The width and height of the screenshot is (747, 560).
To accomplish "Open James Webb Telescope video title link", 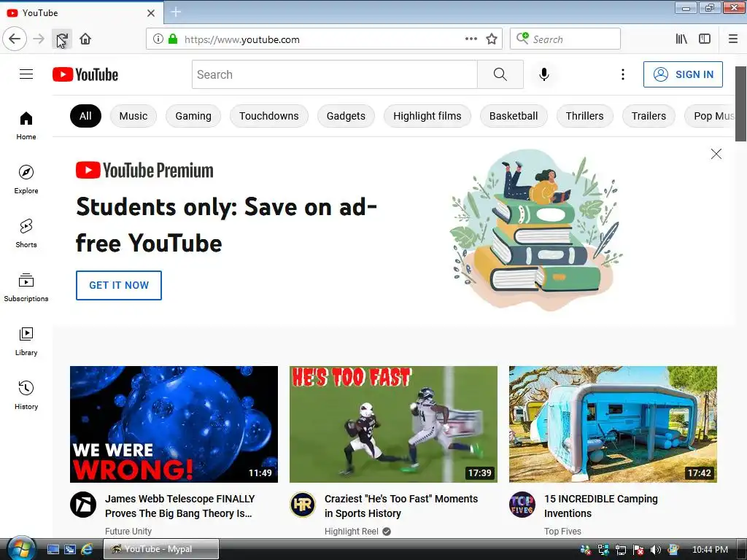I will pyautogui.click(x=180, y=506).
